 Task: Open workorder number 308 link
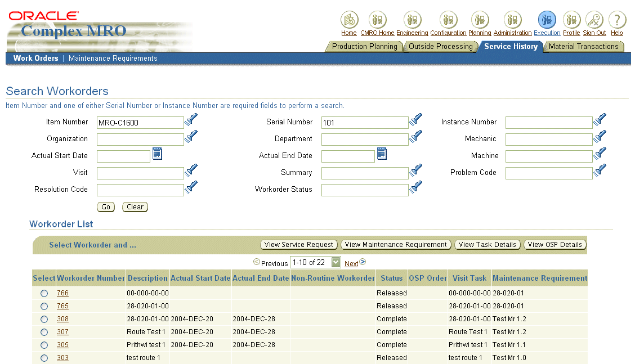tap(62, 319)
